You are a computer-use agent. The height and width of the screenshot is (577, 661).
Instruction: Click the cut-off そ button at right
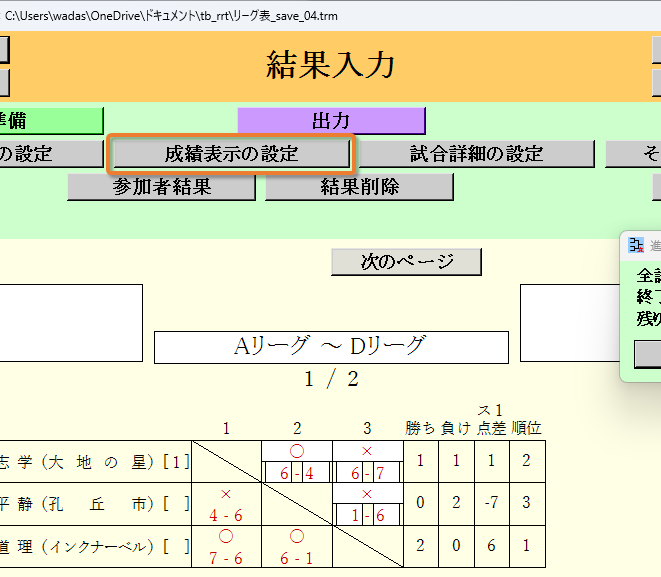(x=633, y=154)
